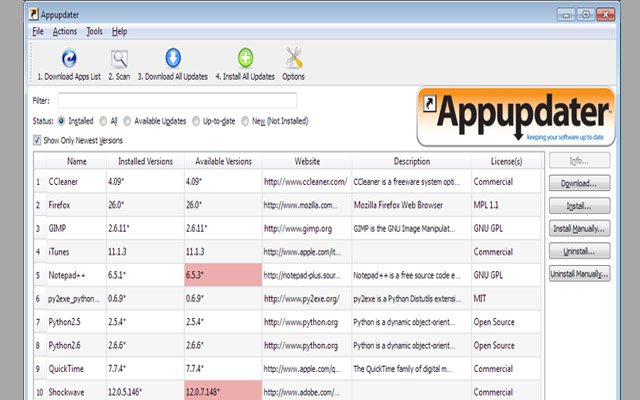Sort by the Installed Versions column header
This screenshot has height=400, width=640.
coord(145,160)
